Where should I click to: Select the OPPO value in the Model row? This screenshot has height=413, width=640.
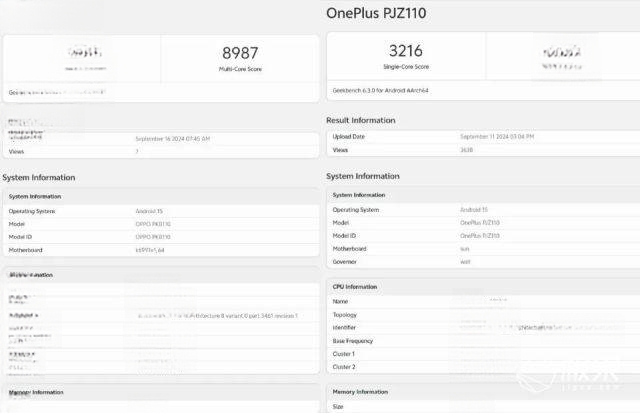click(153, 224)
